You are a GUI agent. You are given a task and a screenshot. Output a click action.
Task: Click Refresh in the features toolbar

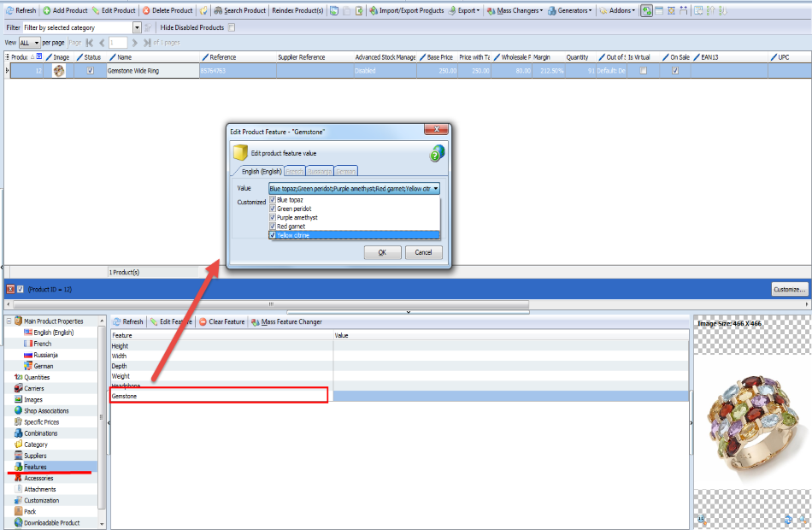click(x=128, y=321)
